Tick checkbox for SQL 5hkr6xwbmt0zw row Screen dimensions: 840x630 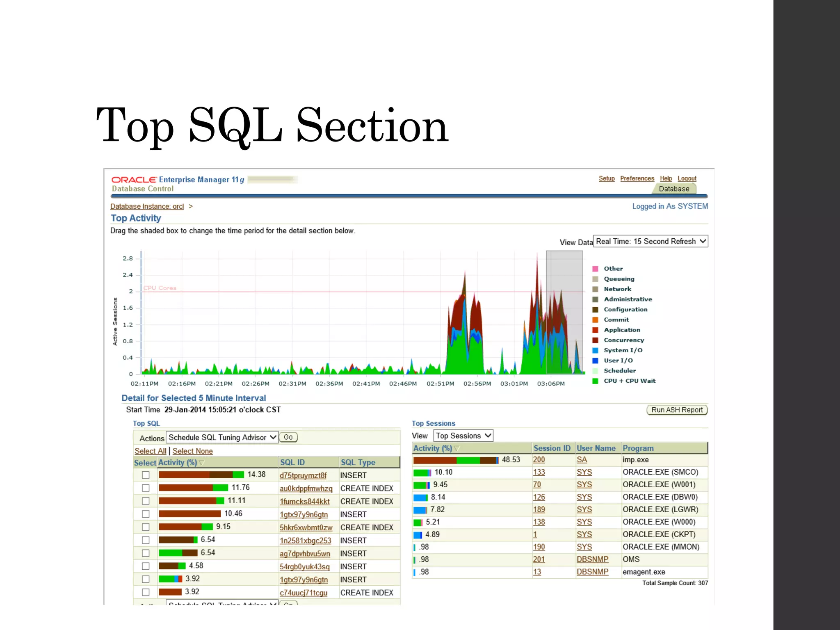point(146,527)
